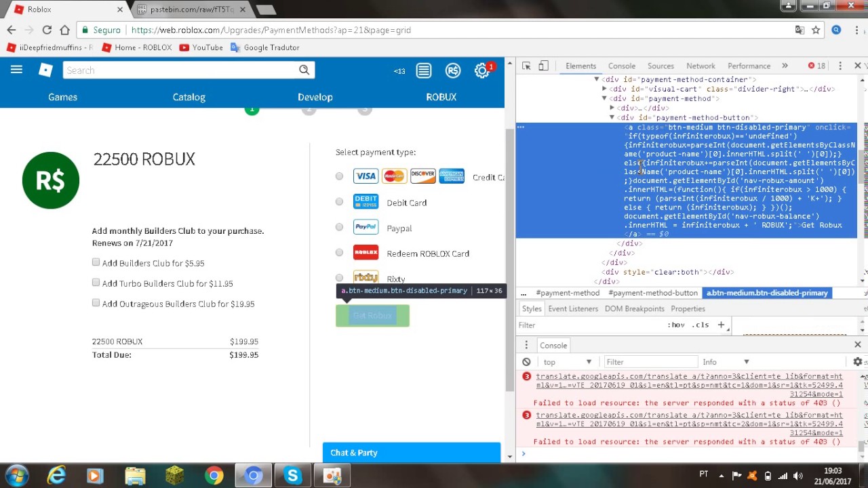The image size is (868, 488).
Task: Click the large green R$ Robux logo
Action: point(51,180)
